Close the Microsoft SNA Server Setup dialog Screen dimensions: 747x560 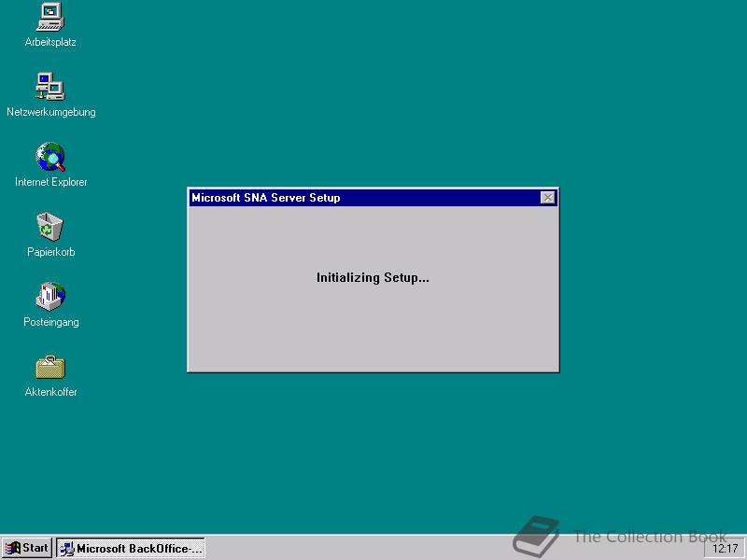[x=548, y=198]
